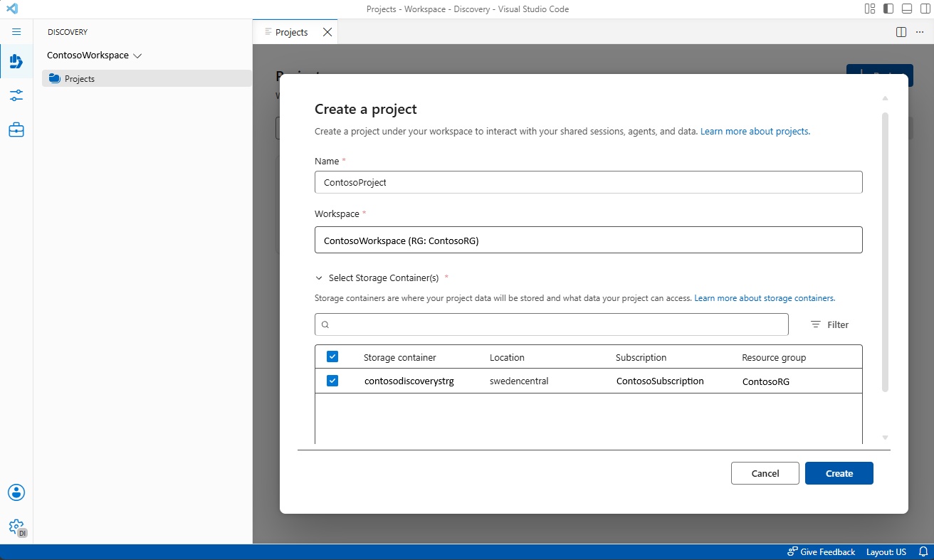Open the editor More Actions ellipsis
The image size is (934, 560).
[919, 32]
